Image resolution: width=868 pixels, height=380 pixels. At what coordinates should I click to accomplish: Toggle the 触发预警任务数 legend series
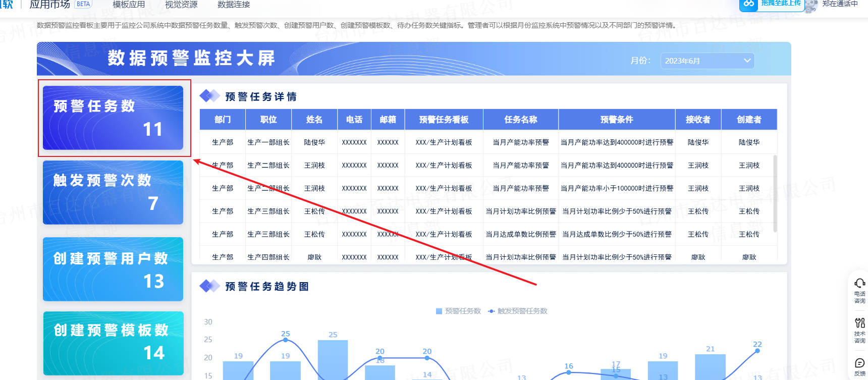[x=518, y=311]
